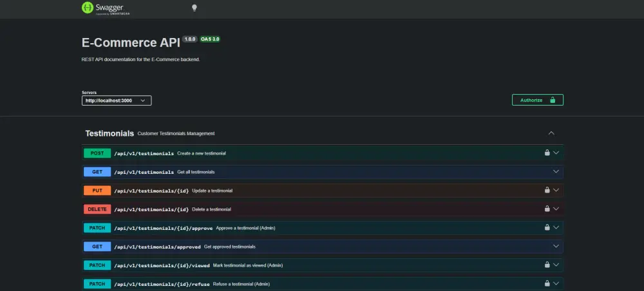The height and width of the screenshot is (291, 644).
Task: Click lock icon on POST /api/v1/testimonials row
Action: [547, 153]
